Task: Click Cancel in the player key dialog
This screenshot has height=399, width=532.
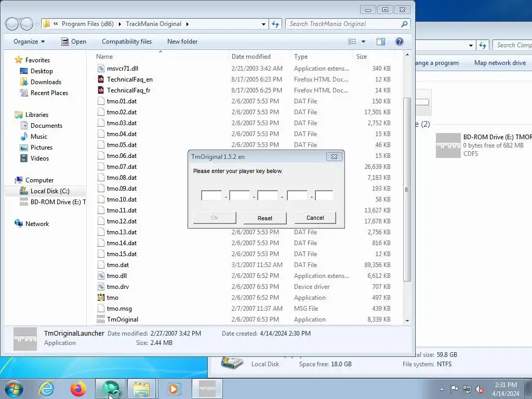Action: point(315,218)
